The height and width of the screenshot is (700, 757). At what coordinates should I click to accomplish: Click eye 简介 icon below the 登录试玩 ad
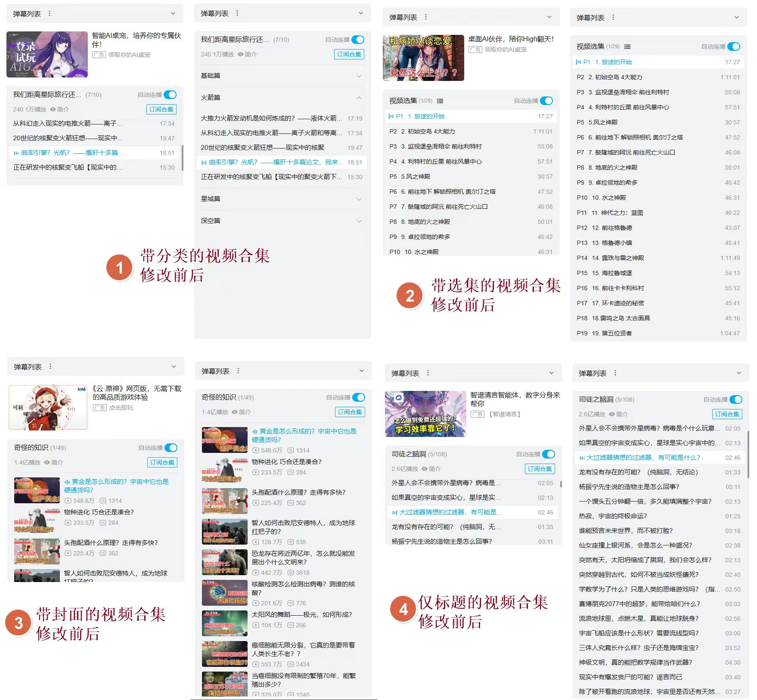[53, 109]
